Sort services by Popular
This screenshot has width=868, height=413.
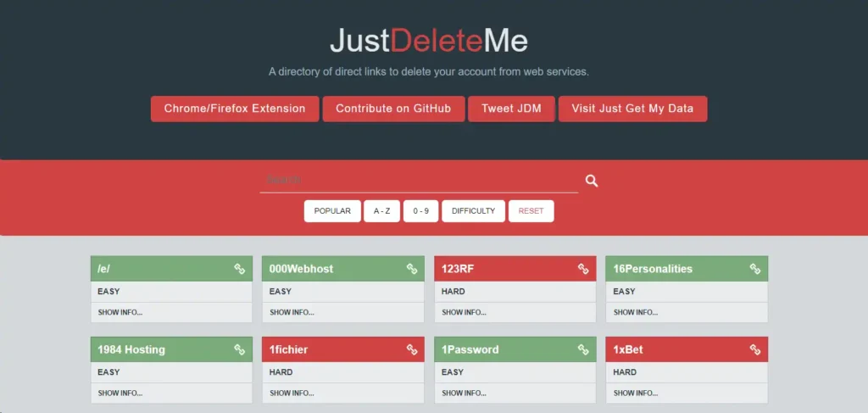[332, 211]
